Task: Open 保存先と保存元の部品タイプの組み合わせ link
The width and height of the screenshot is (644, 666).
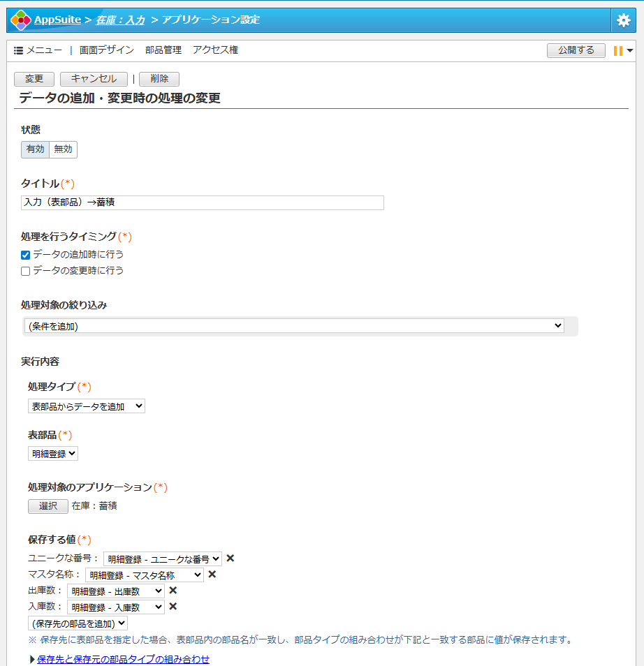Action: (123, 659)
